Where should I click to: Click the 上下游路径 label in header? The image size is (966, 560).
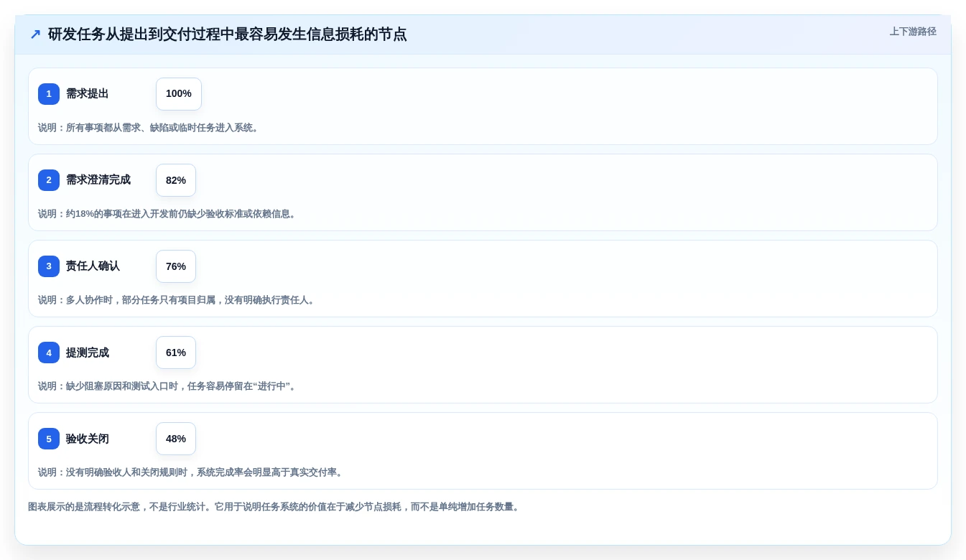(913, 32)
